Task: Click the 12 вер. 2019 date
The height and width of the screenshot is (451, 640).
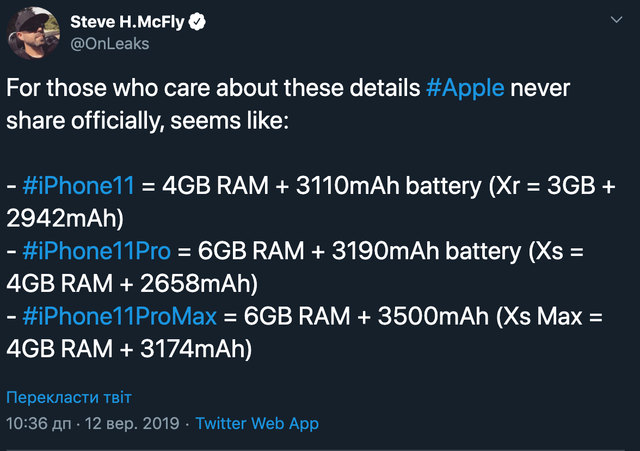Action: 133,424
